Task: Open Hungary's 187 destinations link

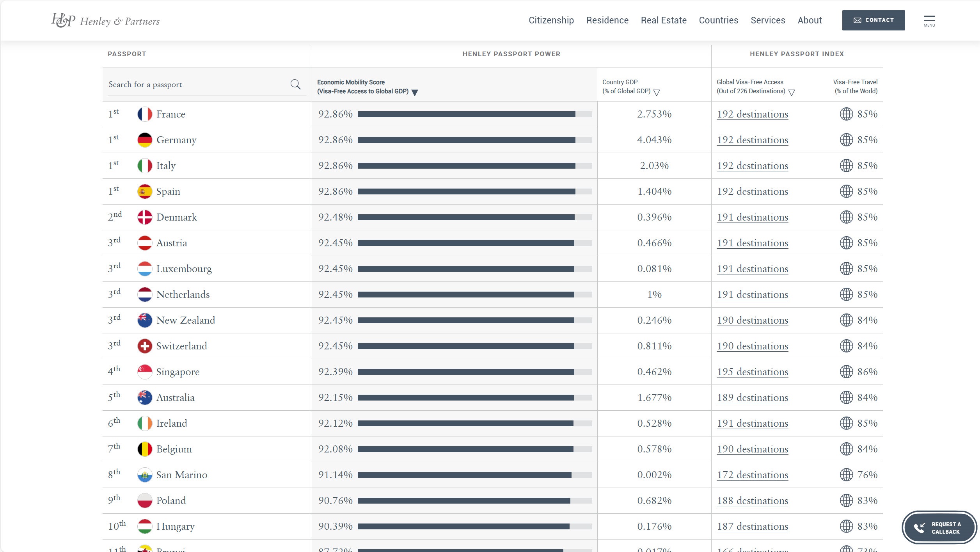Action: pyautogui.click(x=752, y=527)
